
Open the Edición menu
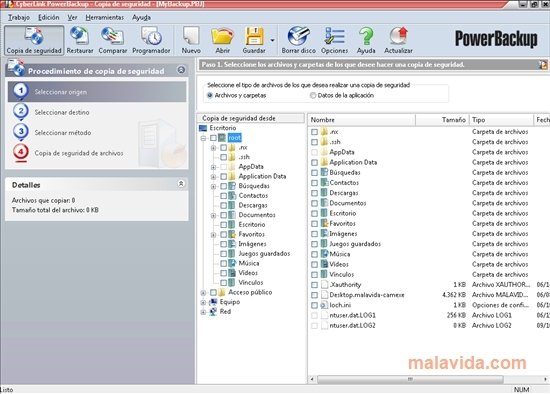[48, 17]
